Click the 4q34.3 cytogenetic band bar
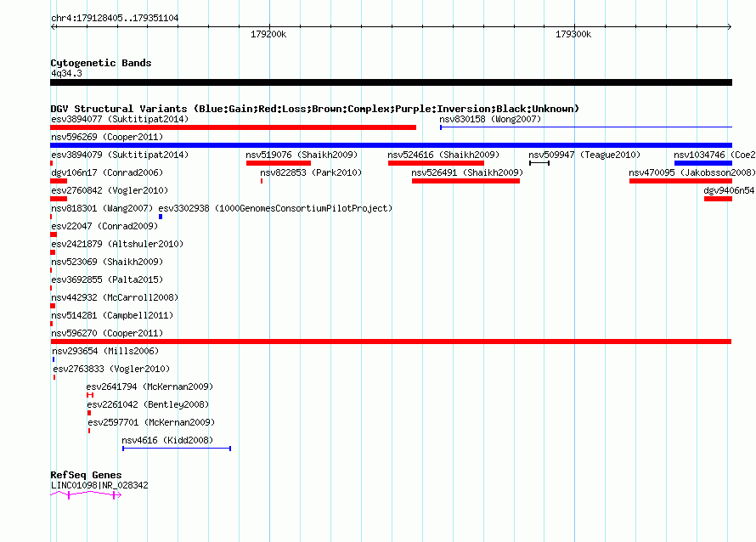 391,82
